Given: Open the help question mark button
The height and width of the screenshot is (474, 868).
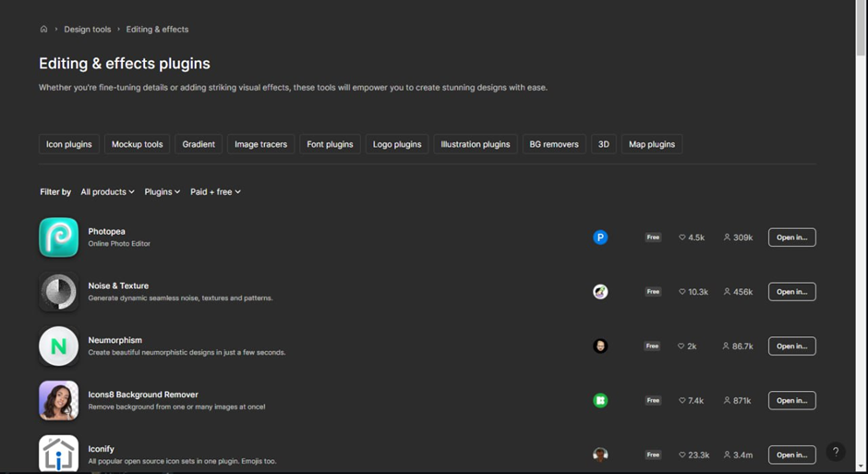Looking at the screenshot, I should click(x=835, y=452).
